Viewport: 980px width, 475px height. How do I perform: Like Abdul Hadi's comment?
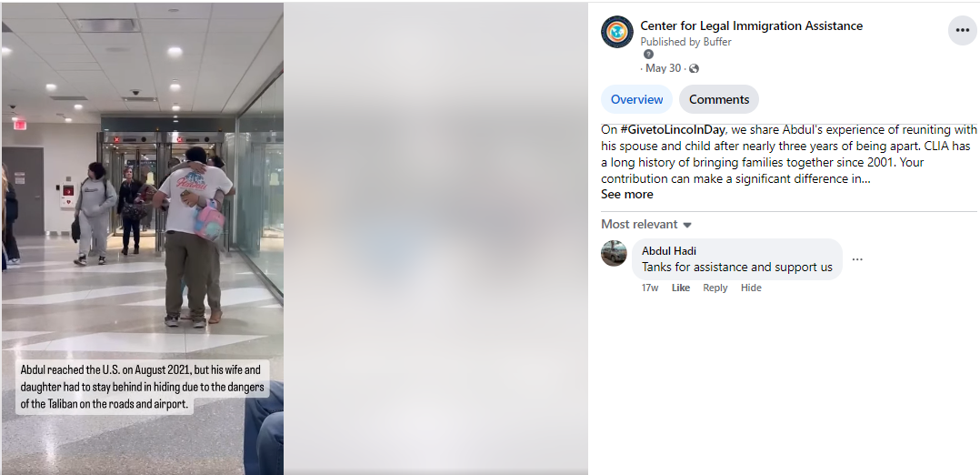681,288
